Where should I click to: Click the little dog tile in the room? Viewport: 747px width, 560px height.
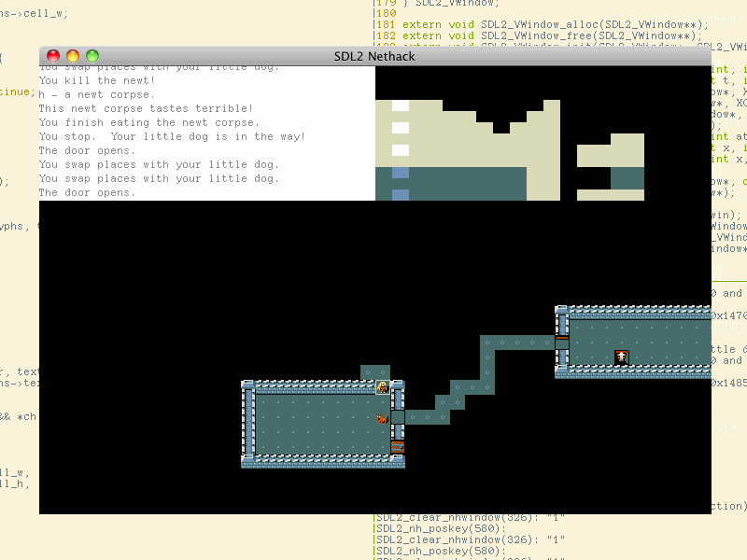click(x=382, y=418)
